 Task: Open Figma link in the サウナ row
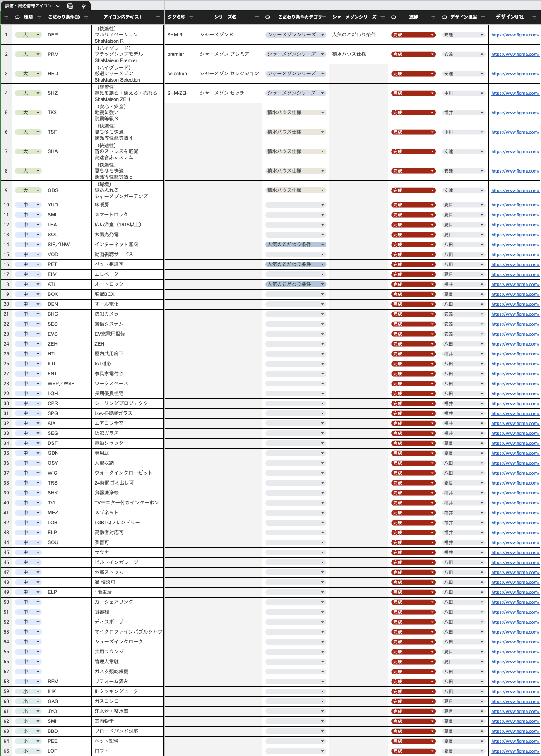[515, 552]
